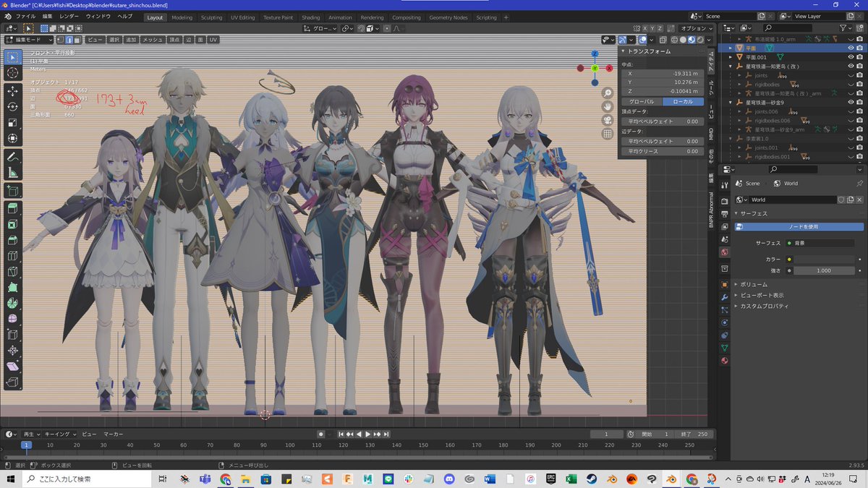Select グローバル transform space
The width and height of the screenshot is (868, 488).
(x=642, y=102)
